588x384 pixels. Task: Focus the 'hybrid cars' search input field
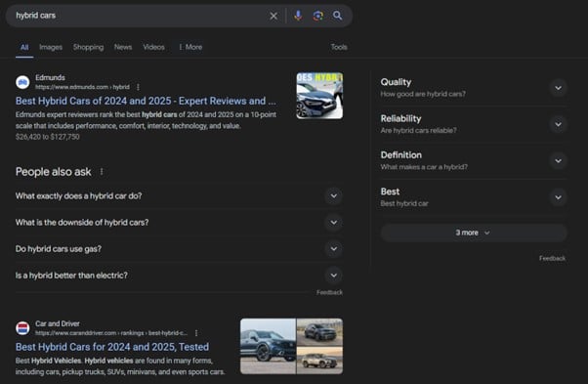tap(139, 16)
